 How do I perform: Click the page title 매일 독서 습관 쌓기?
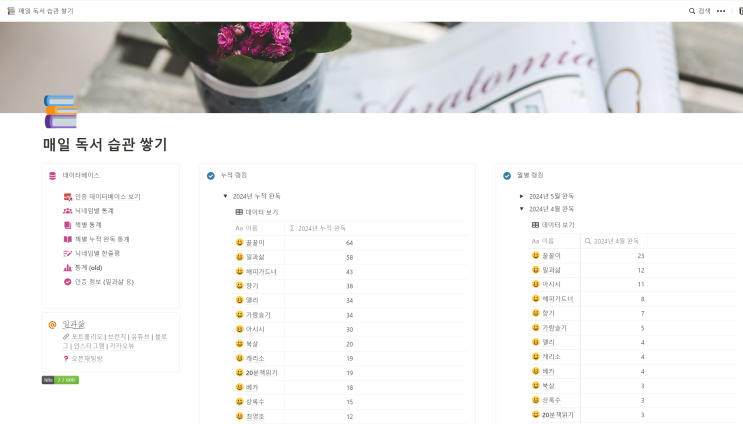click(x=105, y=144)
